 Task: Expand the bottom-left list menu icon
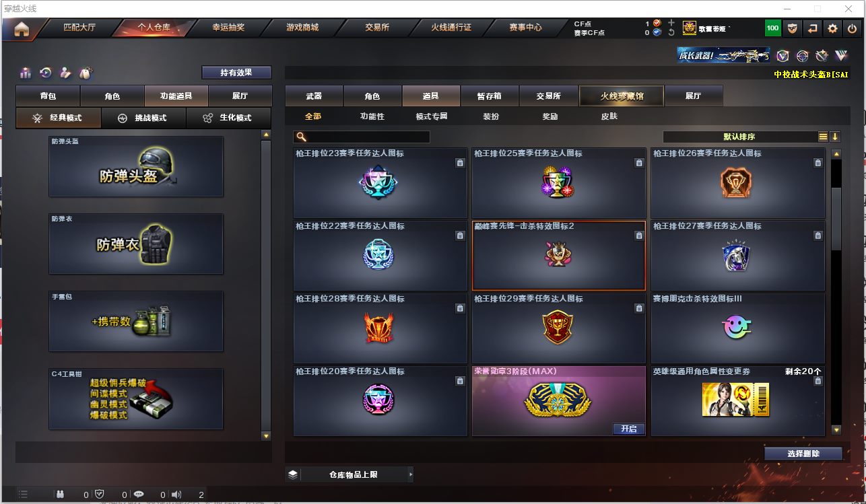point(23,495)
